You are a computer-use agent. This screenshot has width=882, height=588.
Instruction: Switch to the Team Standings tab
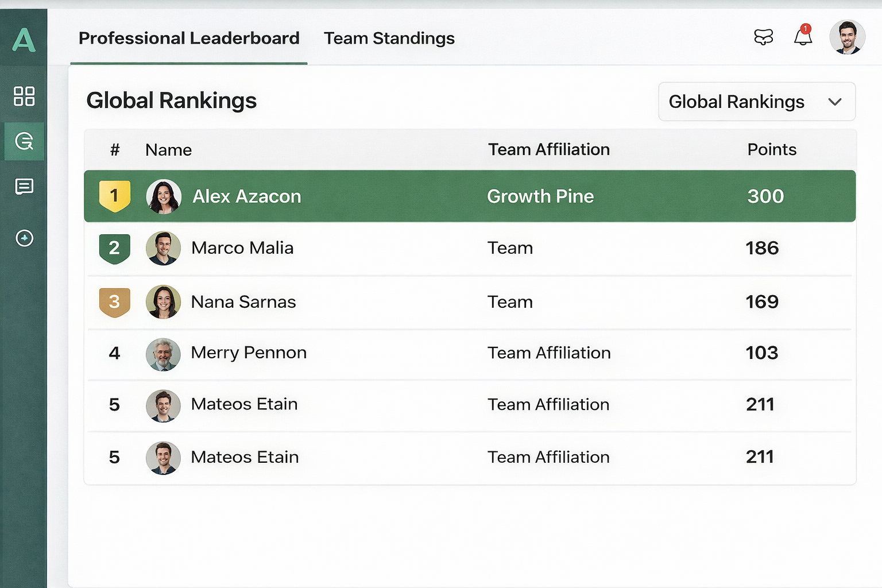pyautogui.click(x=389, y=38)
